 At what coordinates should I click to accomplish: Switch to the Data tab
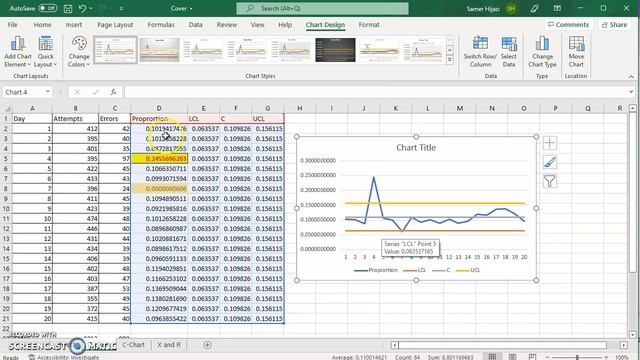[x=196, y=24]
